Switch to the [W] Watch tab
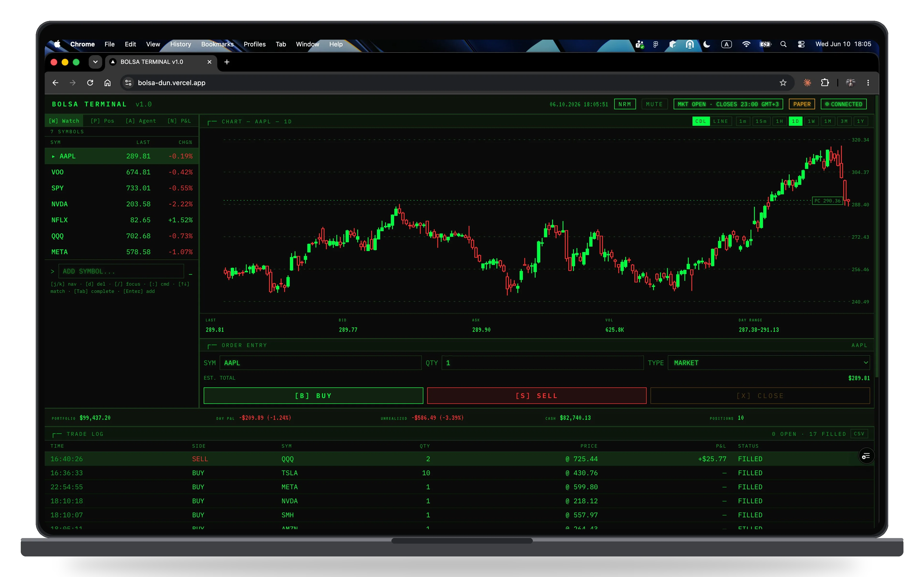 pyautogui.click(x=64, y=121)
